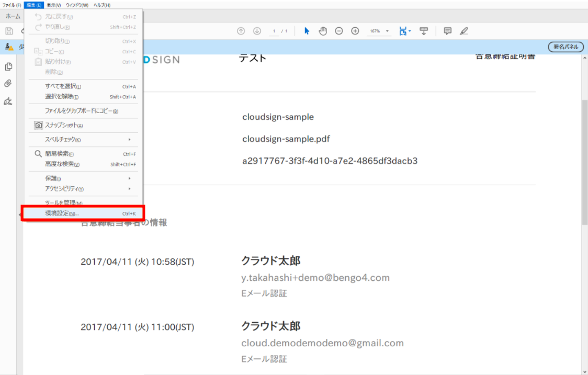
Task: Open the ファイル menu
Action: tap(12, 5)
